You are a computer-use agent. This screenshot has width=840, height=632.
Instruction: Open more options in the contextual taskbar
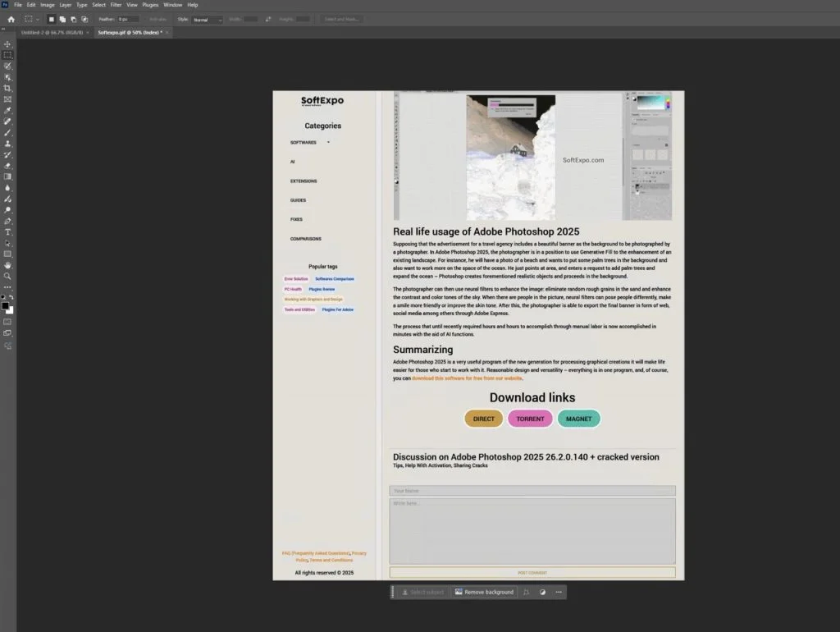559,592
